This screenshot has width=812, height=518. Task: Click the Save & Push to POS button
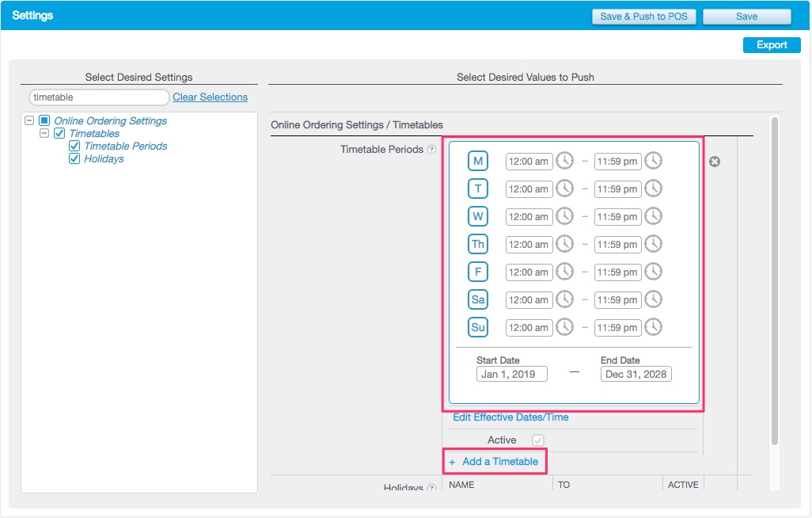[x=643, y=17]
